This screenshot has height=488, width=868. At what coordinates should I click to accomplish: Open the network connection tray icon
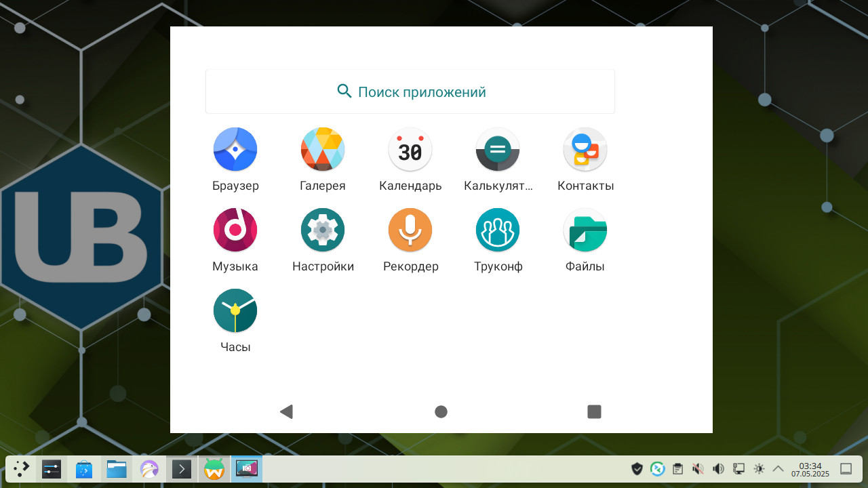pyautogui.click(x=739, y=468)
